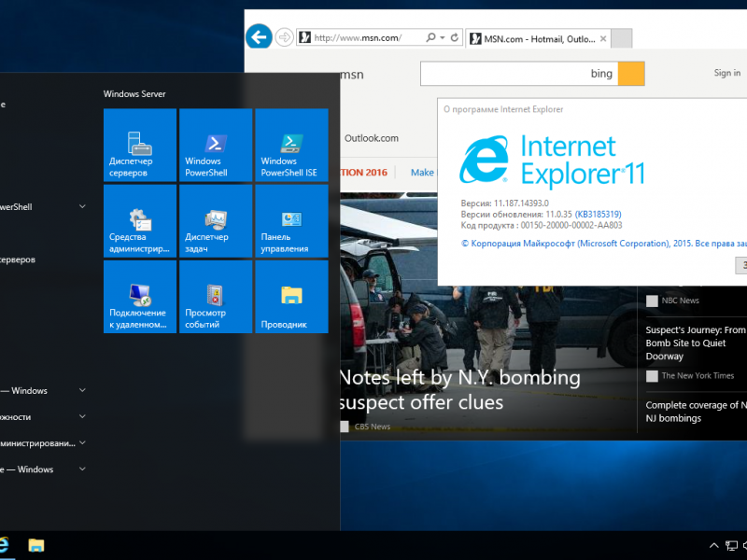Open a new tab in Internet Explorer
This screenshot has width=747, height=560.
coord(621,38)
